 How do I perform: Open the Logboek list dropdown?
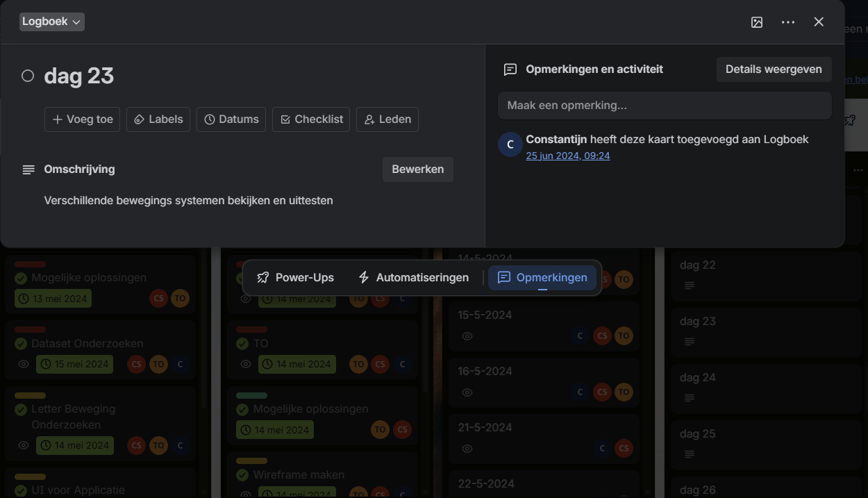(x=51, y=22)
